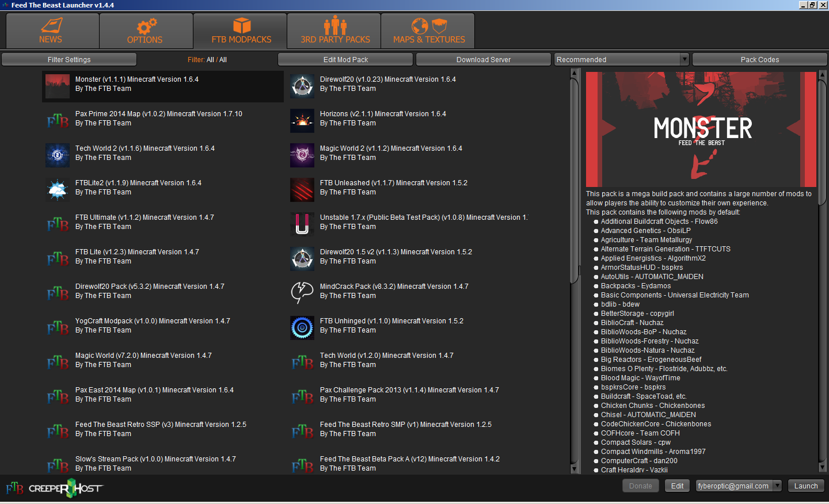Click the Download Server button
Screen dimensions: 829x504
point(484,59)
